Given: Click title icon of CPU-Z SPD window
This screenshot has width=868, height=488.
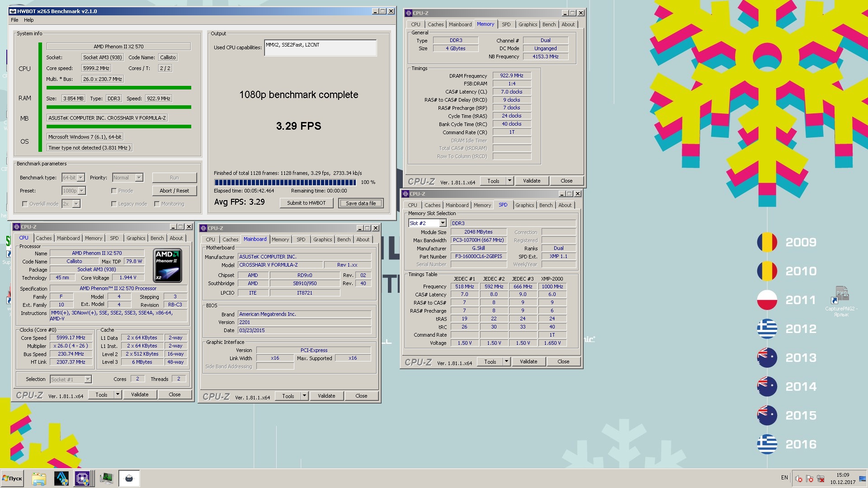Looking at the screenshot, I should 405,194.
